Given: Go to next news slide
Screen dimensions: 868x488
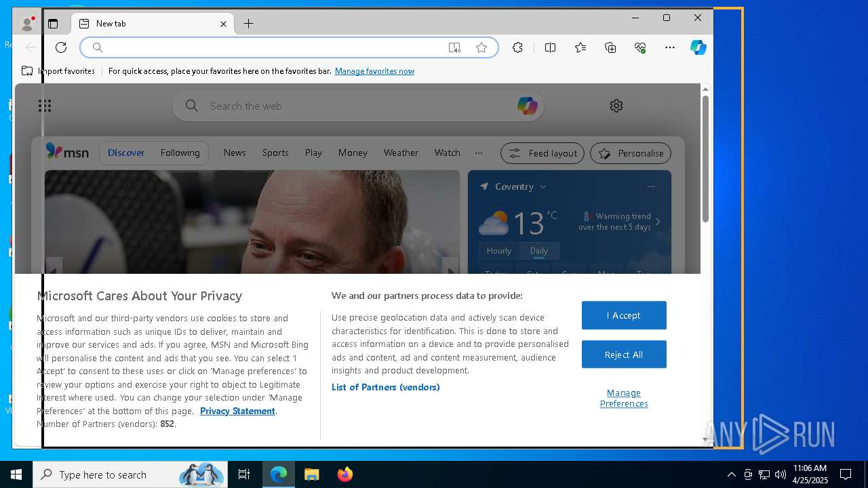Looking at the screenshot, I should 450,267.
